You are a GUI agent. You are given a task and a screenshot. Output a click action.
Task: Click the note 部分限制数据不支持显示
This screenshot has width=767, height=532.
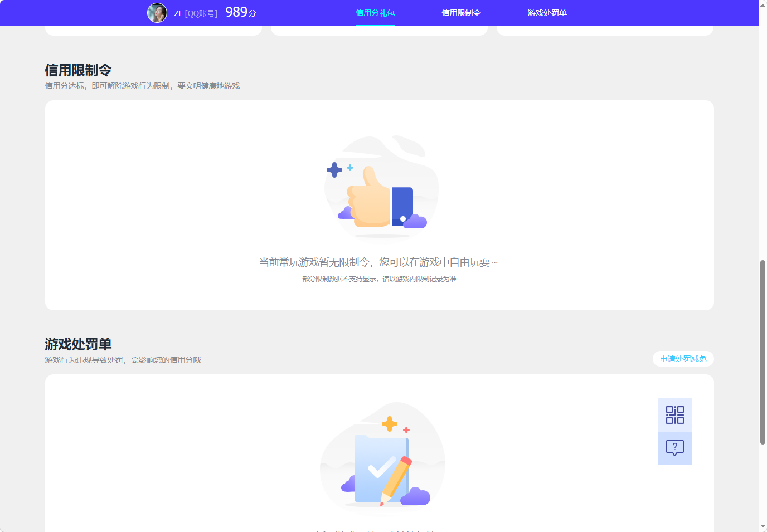tap(339, 279)
